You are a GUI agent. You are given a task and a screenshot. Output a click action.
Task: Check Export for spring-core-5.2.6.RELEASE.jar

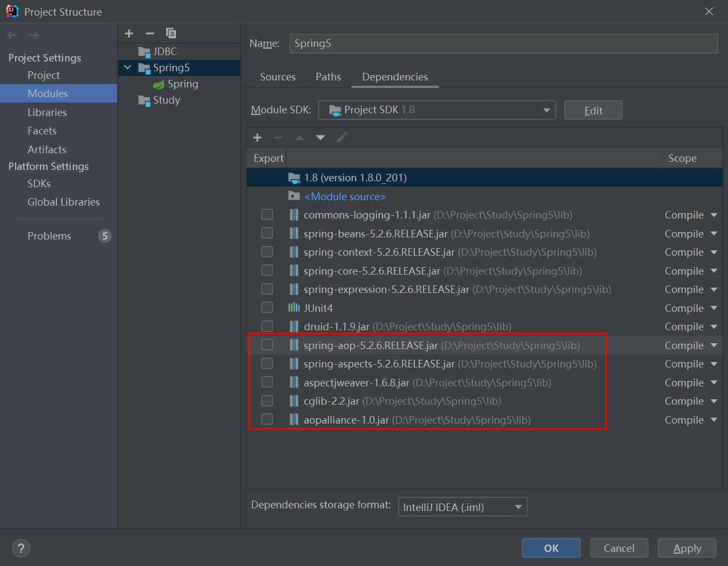(x=267, y=270)
